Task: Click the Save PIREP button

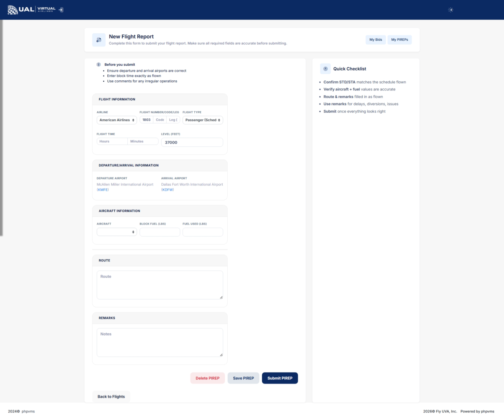Action: click(x=243, y=378)
